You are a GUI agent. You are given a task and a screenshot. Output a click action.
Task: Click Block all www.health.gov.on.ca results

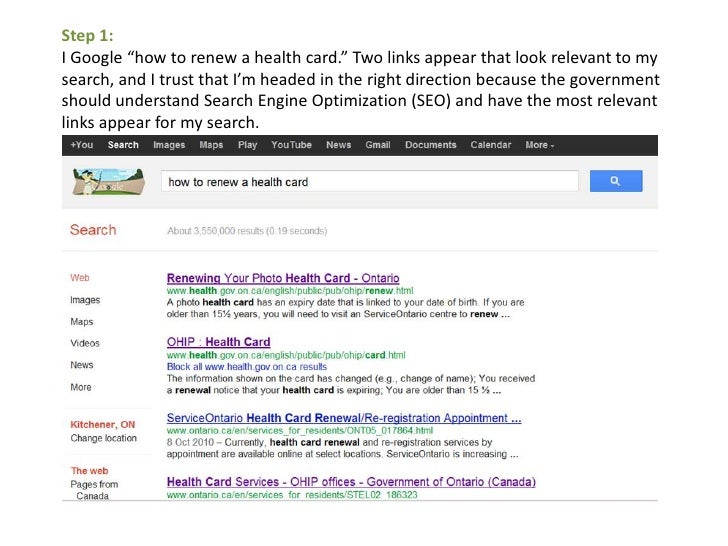(247, 367)
